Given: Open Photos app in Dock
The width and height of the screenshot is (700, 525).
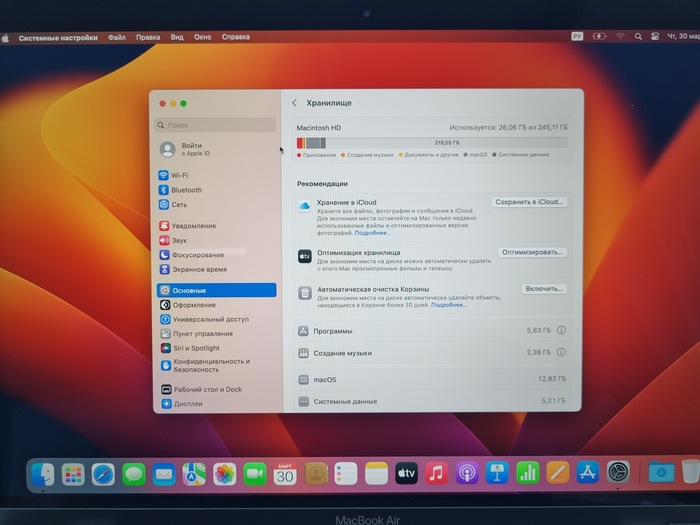Looking at the screenshot, I should 225,474.
